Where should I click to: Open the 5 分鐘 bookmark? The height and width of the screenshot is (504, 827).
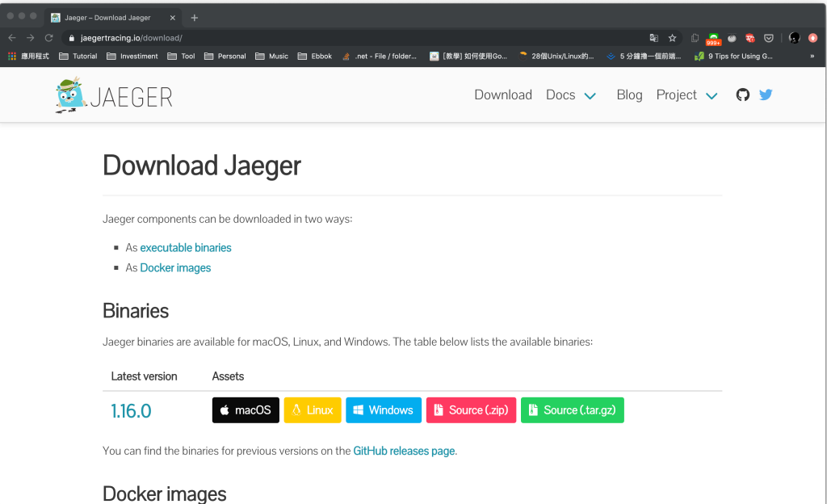(644, 56)
